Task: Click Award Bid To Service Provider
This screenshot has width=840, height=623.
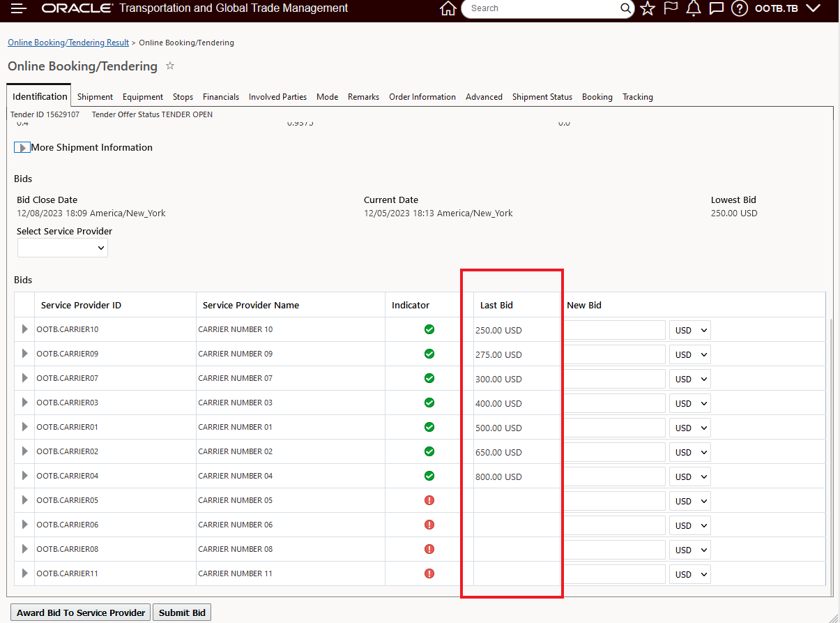Action: (81, 613)
